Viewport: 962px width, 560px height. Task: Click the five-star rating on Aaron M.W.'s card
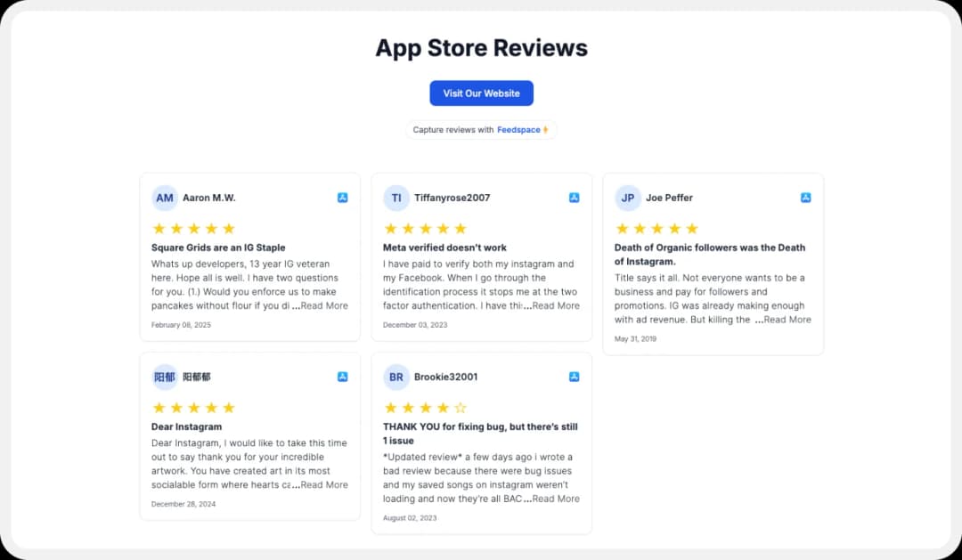193,228
